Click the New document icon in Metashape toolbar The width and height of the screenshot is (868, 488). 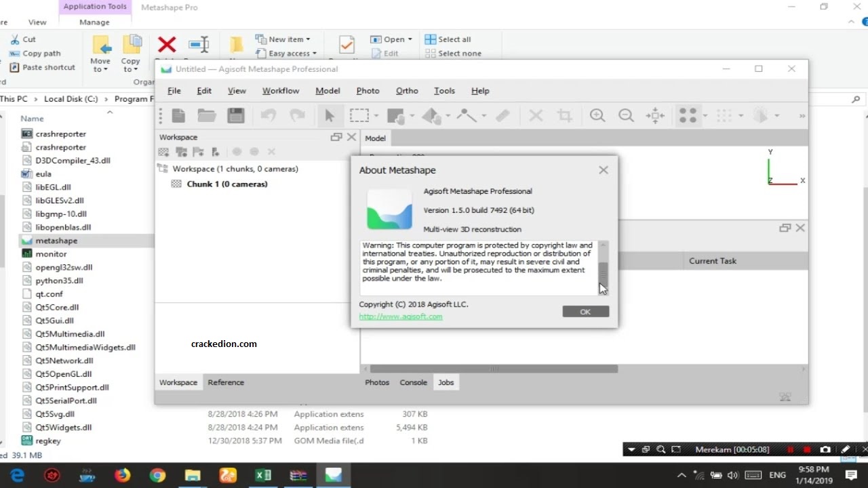(178, 116)
